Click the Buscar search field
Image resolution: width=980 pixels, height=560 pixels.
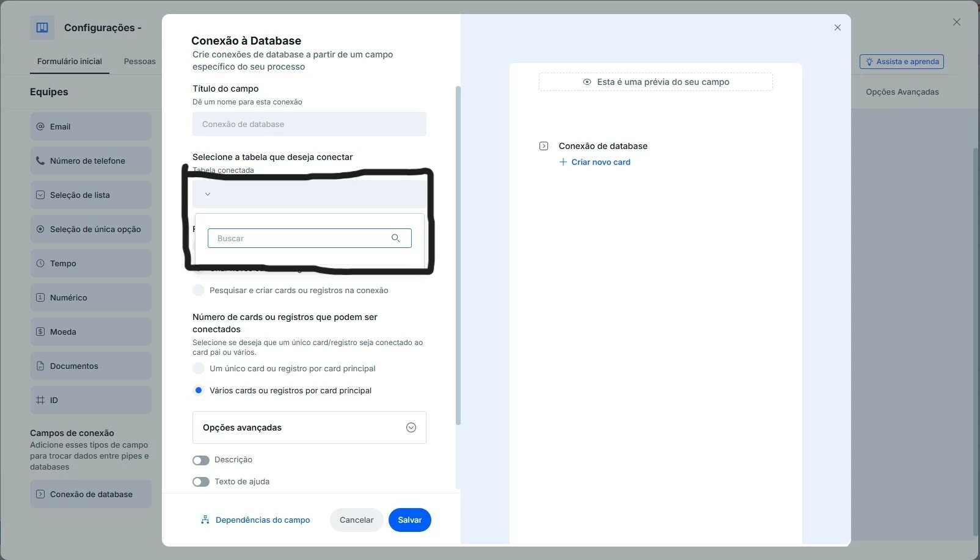click(309, 238)
